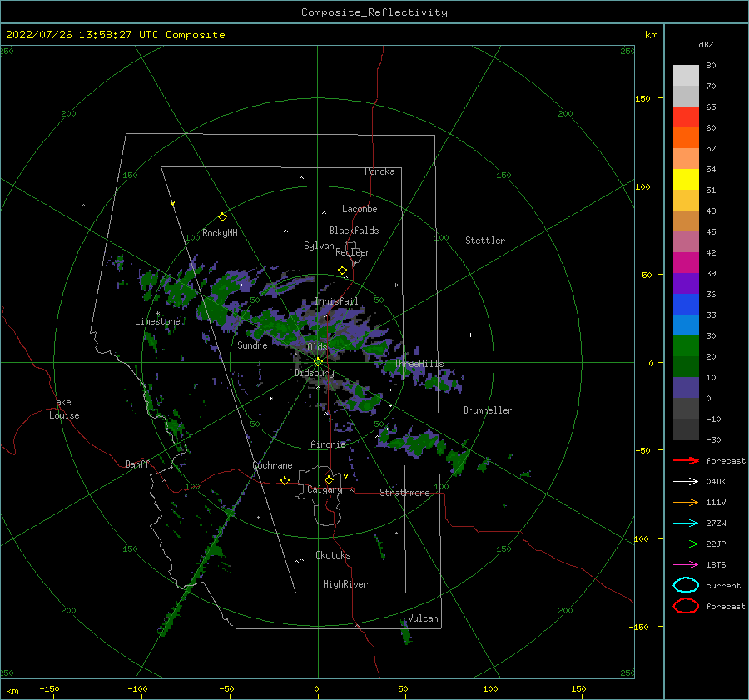Click the Okotoks label
This screenshot has height=700, width=749.
[x=334, y=555]
